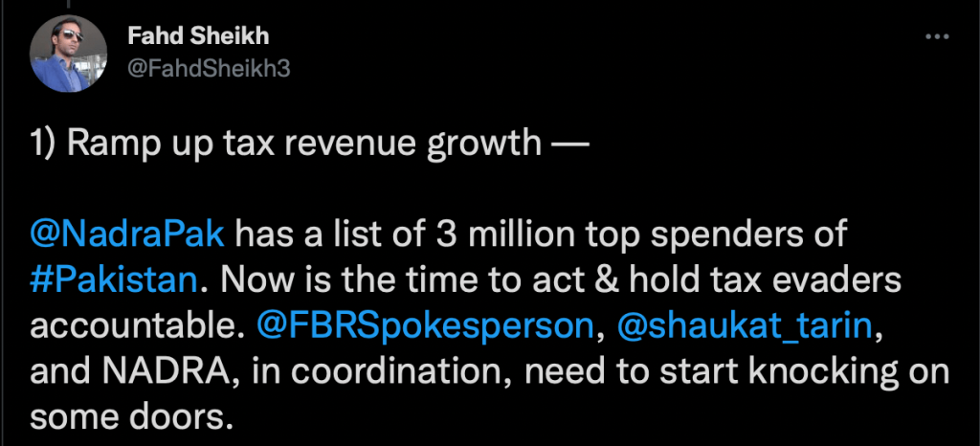Open the @shaukat_tarin profile mention

[744, 325]
